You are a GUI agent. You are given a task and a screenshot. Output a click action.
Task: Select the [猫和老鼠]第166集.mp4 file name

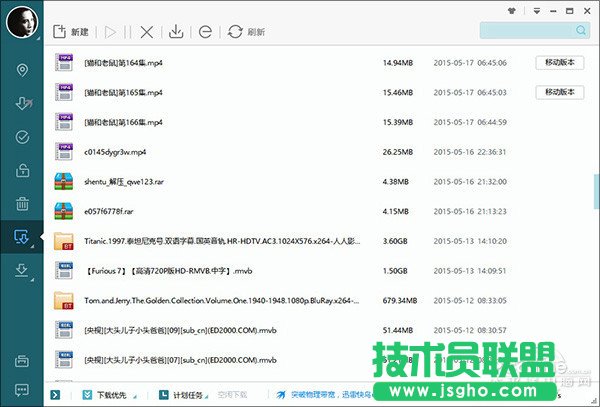click(123, 122)
